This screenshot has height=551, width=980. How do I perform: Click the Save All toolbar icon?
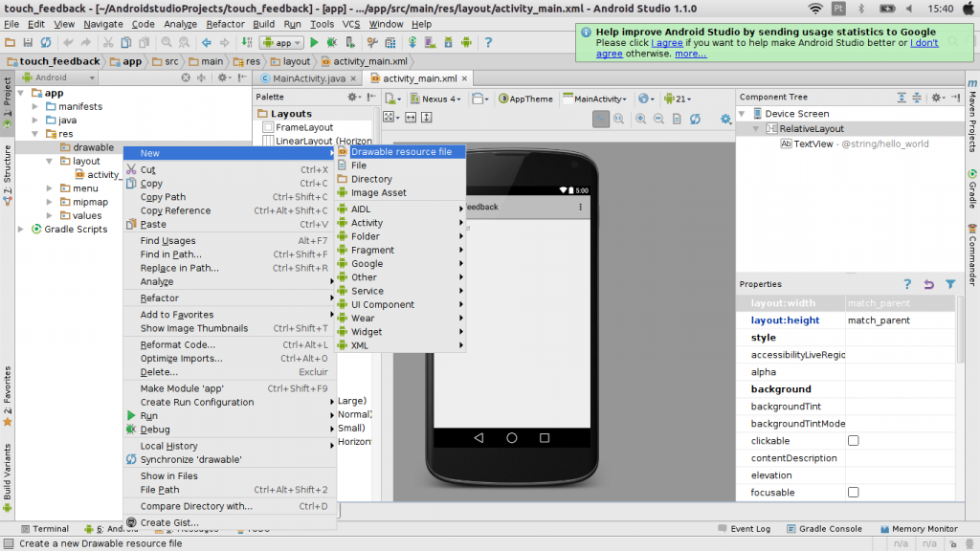(x=28, y=42)
